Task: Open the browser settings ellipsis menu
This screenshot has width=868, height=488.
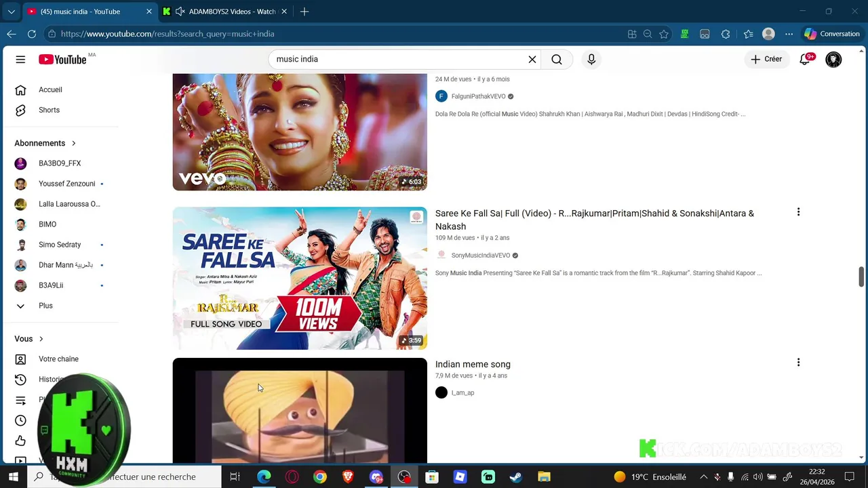Action: tap(789, 34)
